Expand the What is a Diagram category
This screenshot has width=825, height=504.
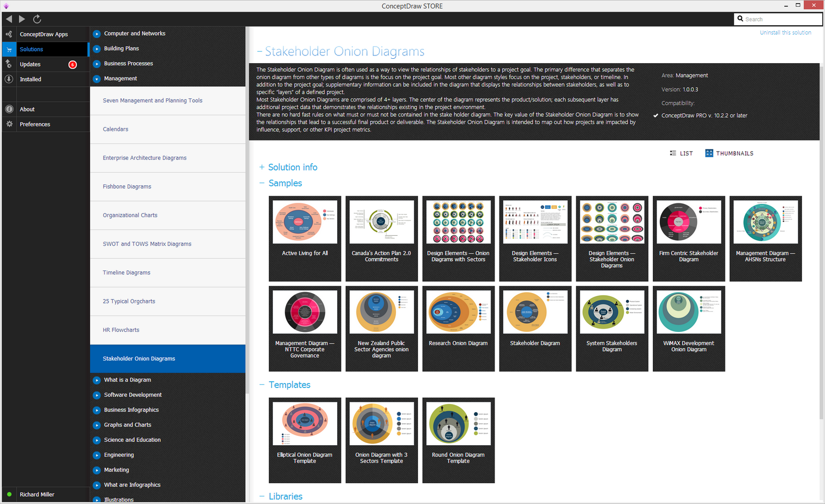(x=97, y=380)
